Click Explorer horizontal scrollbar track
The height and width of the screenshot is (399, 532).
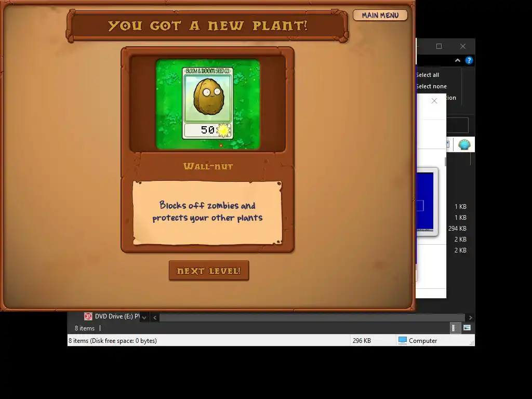tap(312, 317)
